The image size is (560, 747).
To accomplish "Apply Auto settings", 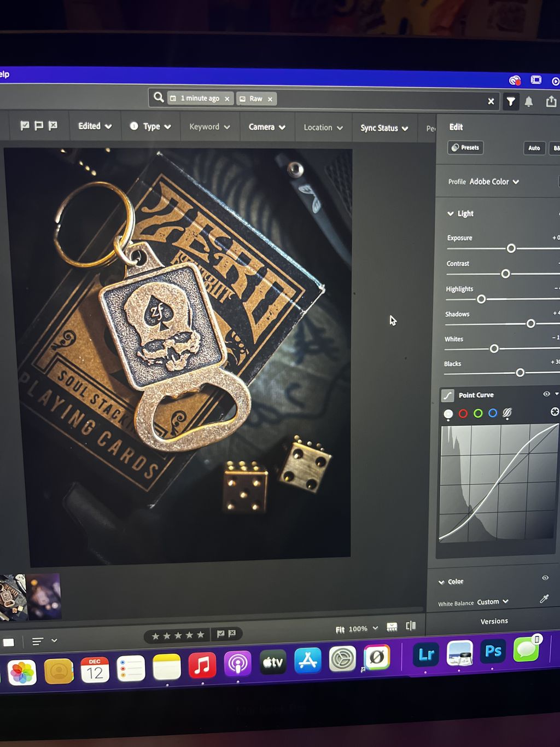I will [534, 148].
